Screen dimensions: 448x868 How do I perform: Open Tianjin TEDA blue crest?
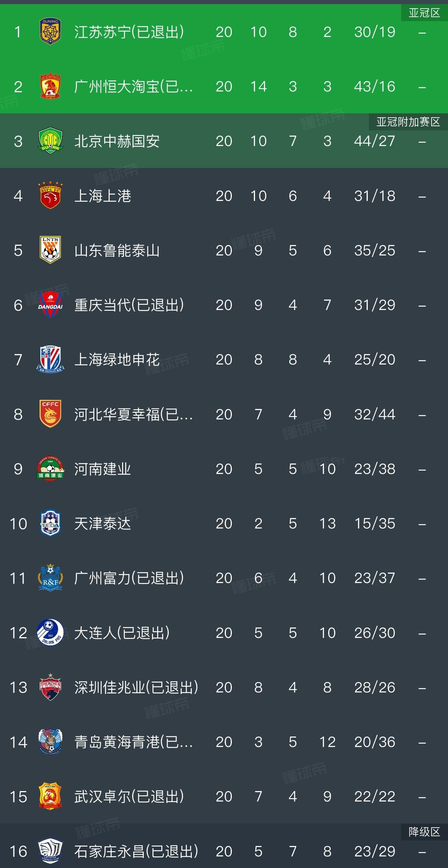[x=50, y=523]
